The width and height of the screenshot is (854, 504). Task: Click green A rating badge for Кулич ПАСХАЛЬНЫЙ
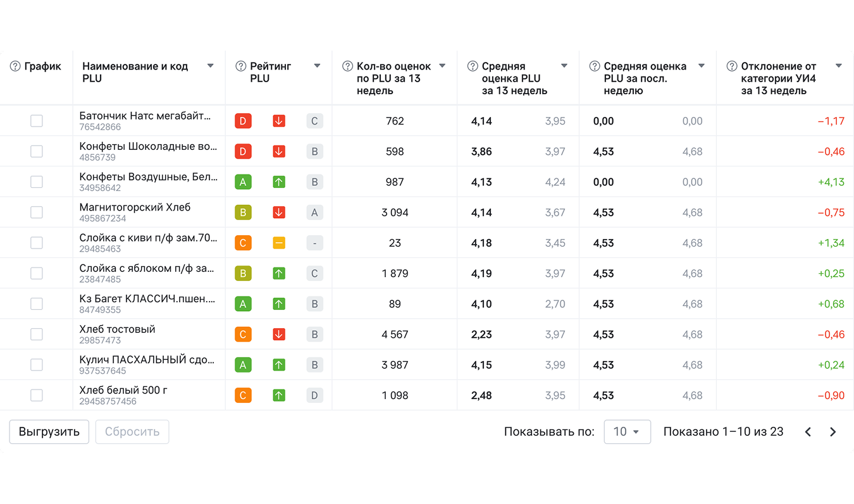click(243, 365)
